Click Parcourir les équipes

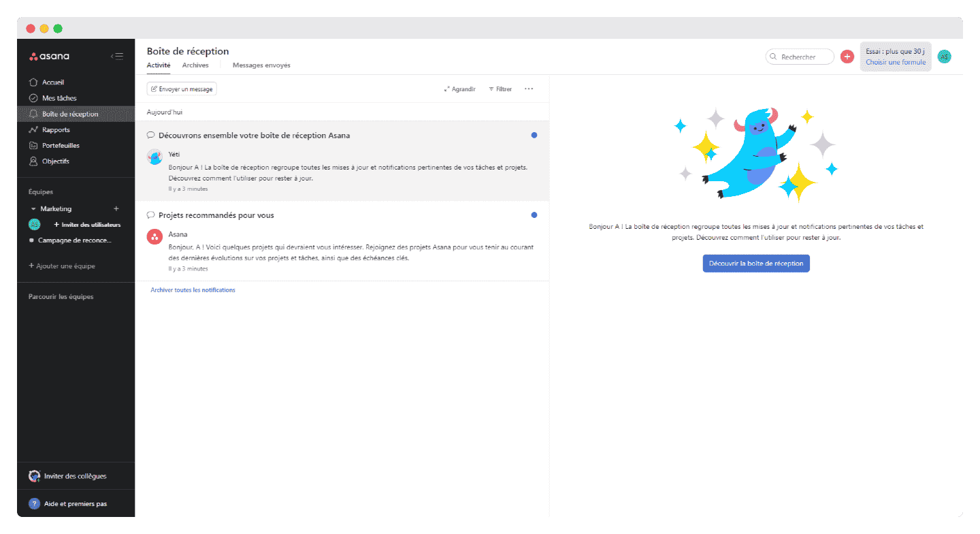[x=61, y=297]
